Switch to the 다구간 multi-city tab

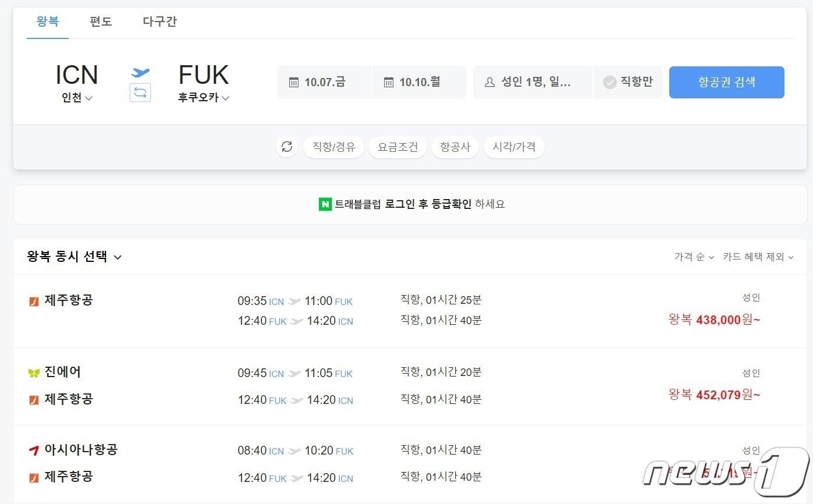click(x=159, y=22)
